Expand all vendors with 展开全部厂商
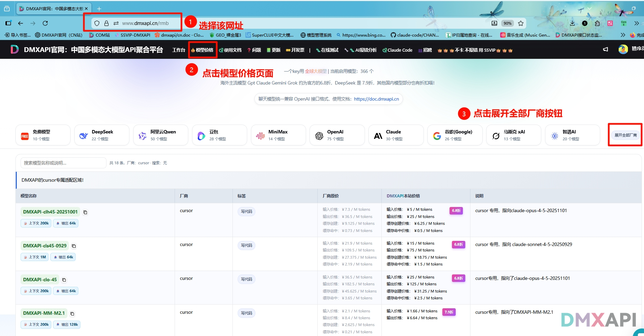The height and width of the screenshot is (336, 644). 625,135
